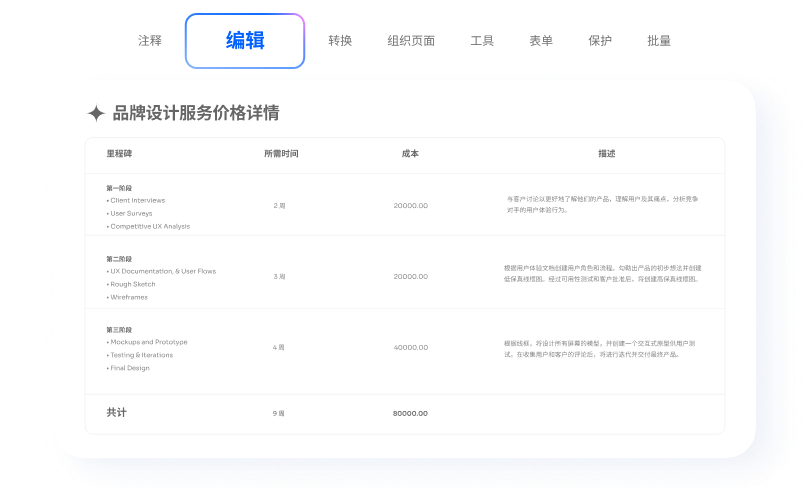Click the User Surveys bullet
This screenshot has width=810, height=488.
pos(130,213)
